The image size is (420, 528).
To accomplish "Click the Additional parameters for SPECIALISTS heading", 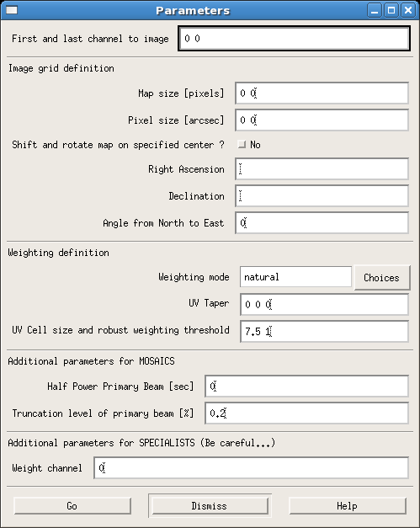I will (141, 443).
